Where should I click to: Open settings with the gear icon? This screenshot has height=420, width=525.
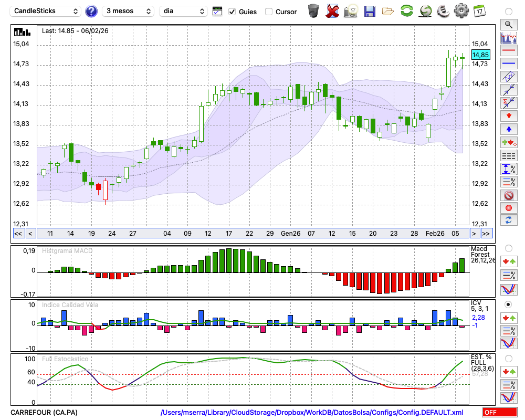click(461, 11)
